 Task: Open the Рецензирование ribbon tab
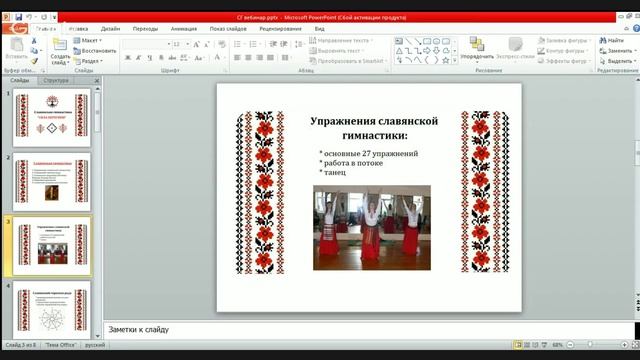tap(280, 29)
